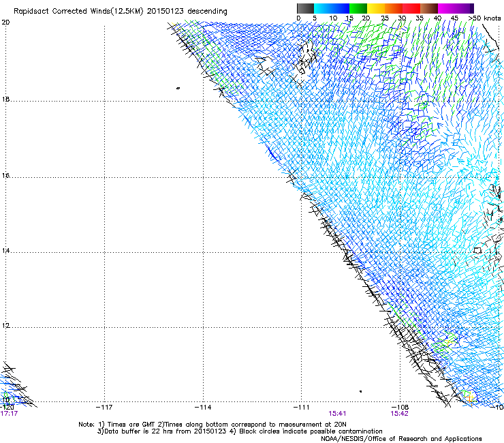Click latitude label '14' on the left axis
This screenshot has height=443, width=504.
coord(5,250)
